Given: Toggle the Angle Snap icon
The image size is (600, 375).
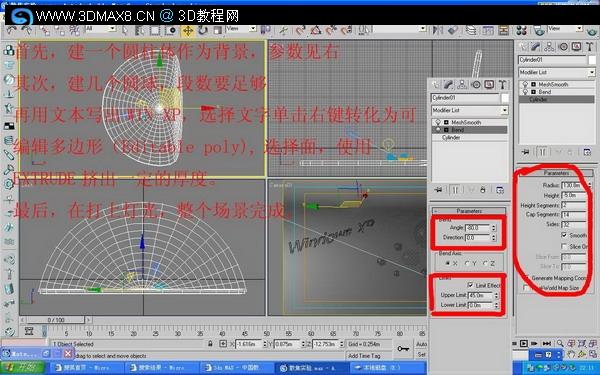Looking at the screenshot, I should [x=316, y=30].
